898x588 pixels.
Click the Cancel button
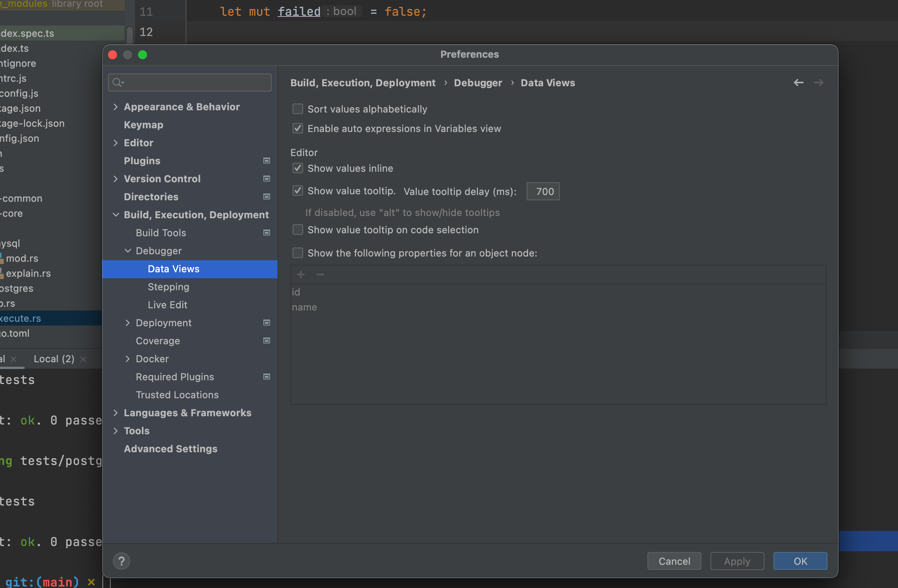click(674, 561)
